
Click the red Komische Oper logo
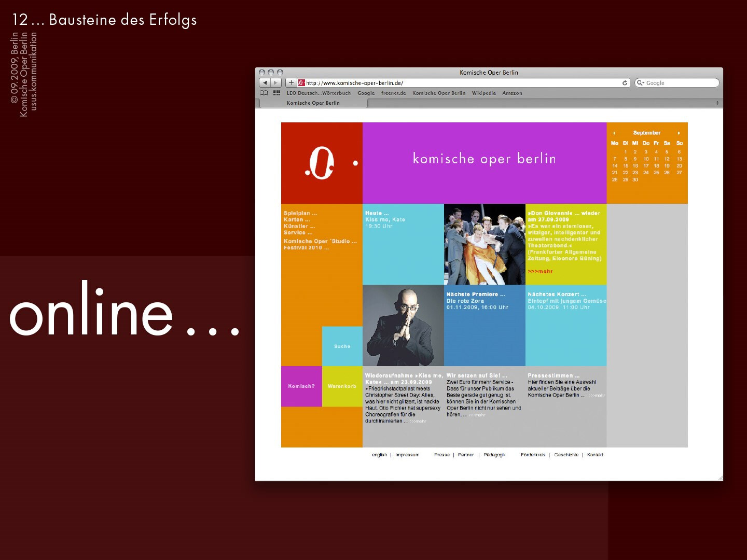tap(321, 163)
